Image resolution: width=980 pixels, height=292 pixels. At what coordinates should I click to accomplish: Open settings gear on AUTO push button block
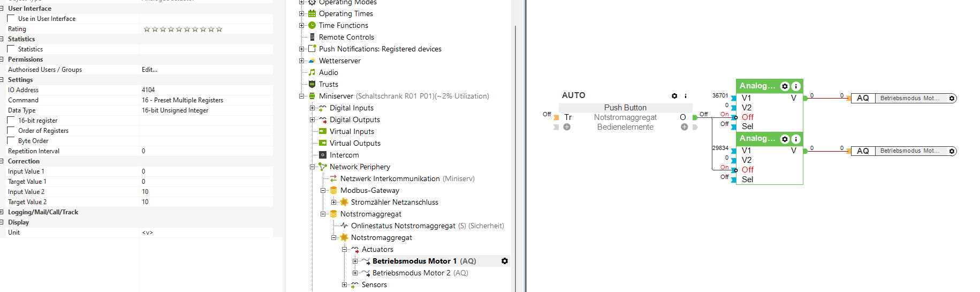tap(674, 96)
